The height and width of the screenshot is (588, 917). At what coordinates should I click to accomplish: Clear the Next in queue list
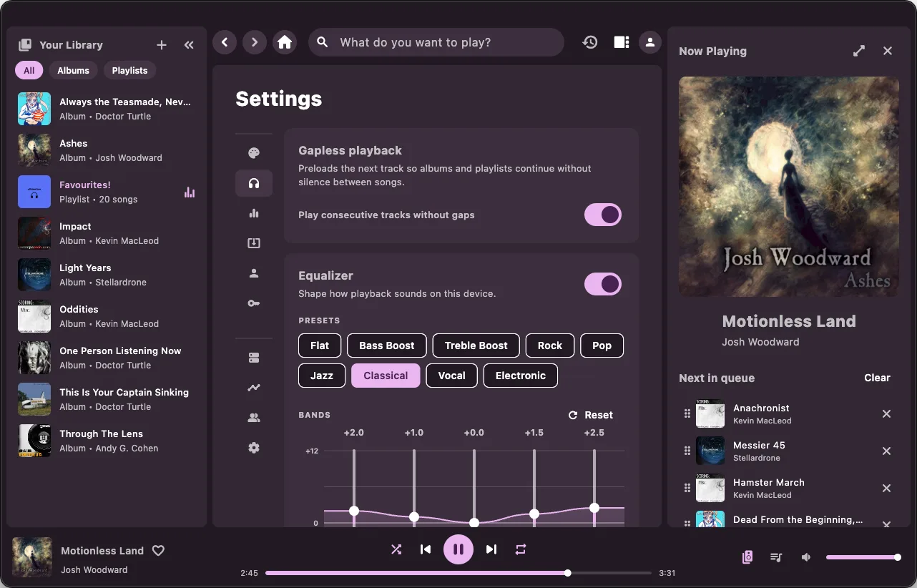tap(877, 378)
